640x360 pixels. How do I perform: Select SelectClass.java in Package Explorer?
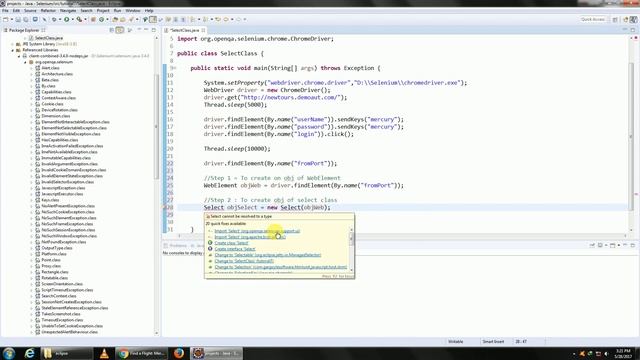(x=49, y=38)
